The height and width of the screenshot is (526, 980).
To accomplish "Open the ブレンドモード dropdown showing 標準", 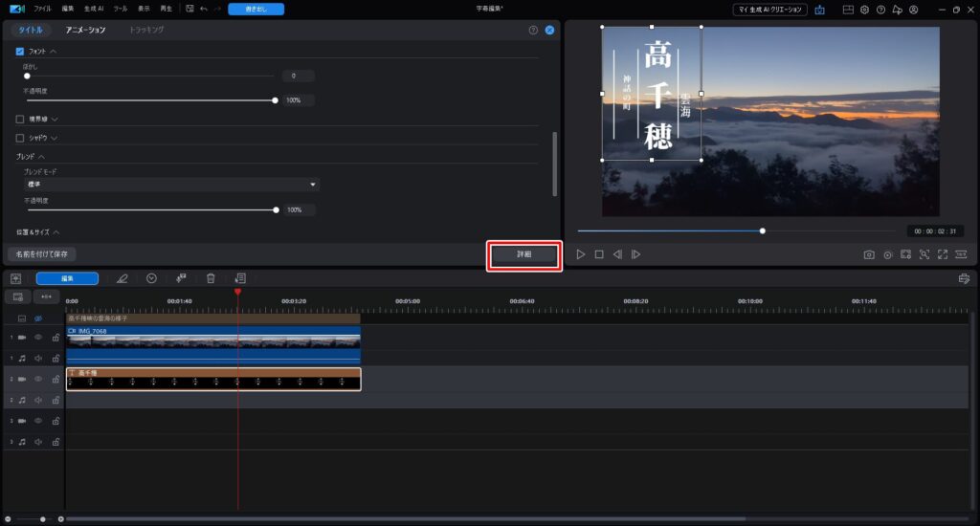I will click(171, 184).
